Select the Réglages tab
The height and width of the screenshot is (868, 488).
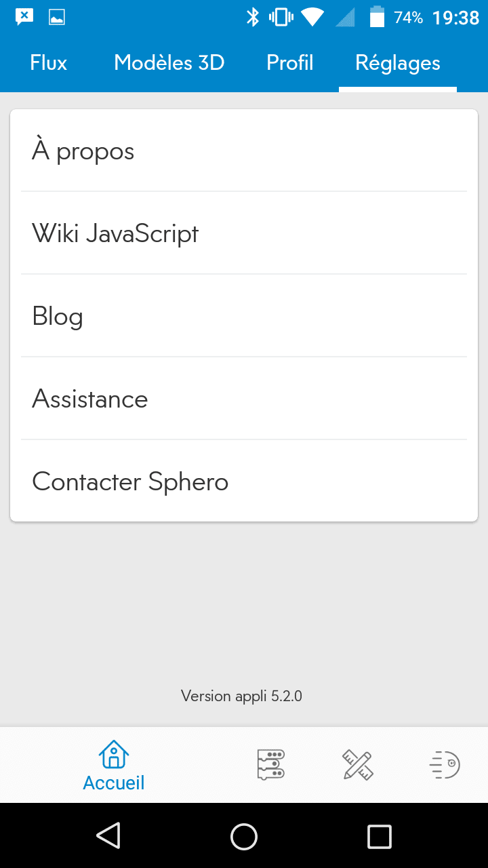[x=398, y=63]
